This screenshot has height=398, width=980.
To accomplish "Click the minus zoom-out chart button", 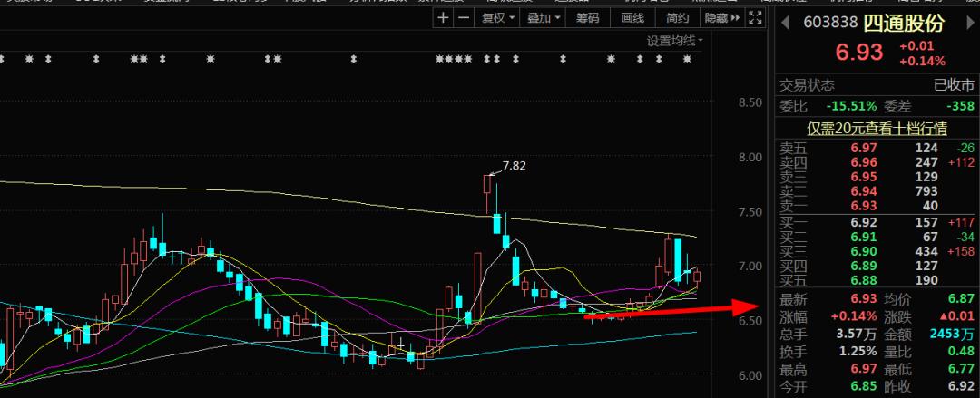I will [x=463, y=17].
